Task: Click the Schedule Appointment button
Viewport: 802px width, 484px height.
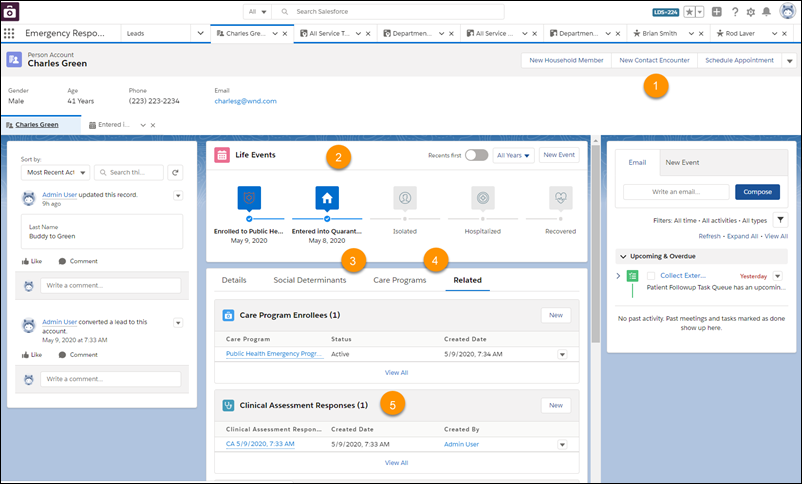Action: (739, 60)
